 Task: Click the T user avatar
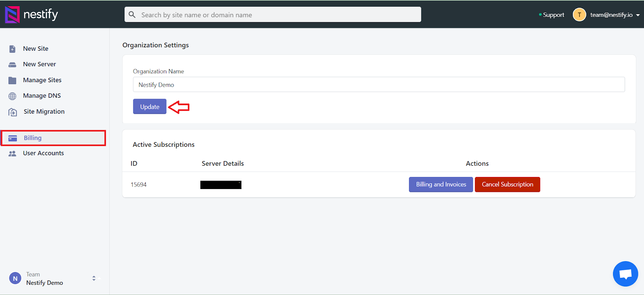click(x=579, y=15)
